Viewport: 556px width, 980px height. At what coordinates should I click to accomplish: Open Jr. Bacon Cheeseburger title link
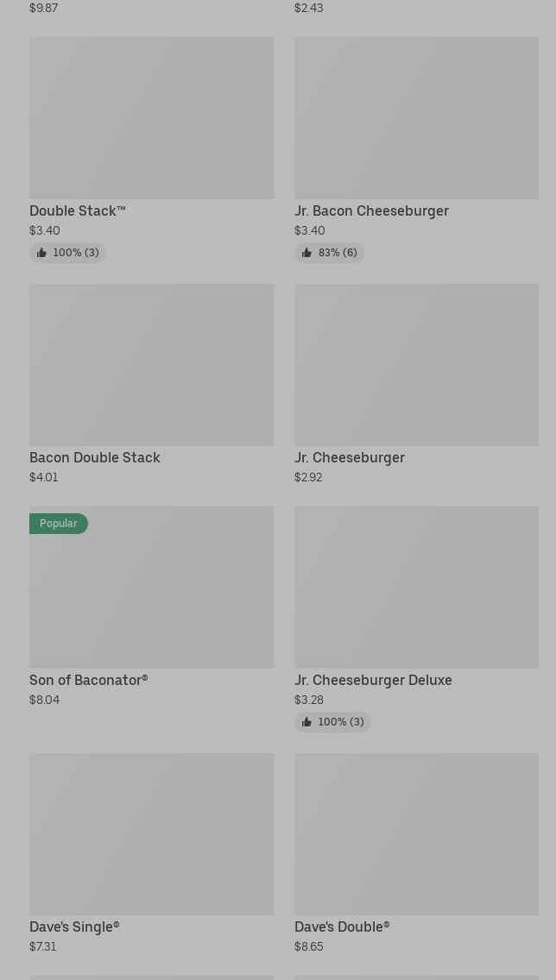pyautogui.click(x=371, y=210)
